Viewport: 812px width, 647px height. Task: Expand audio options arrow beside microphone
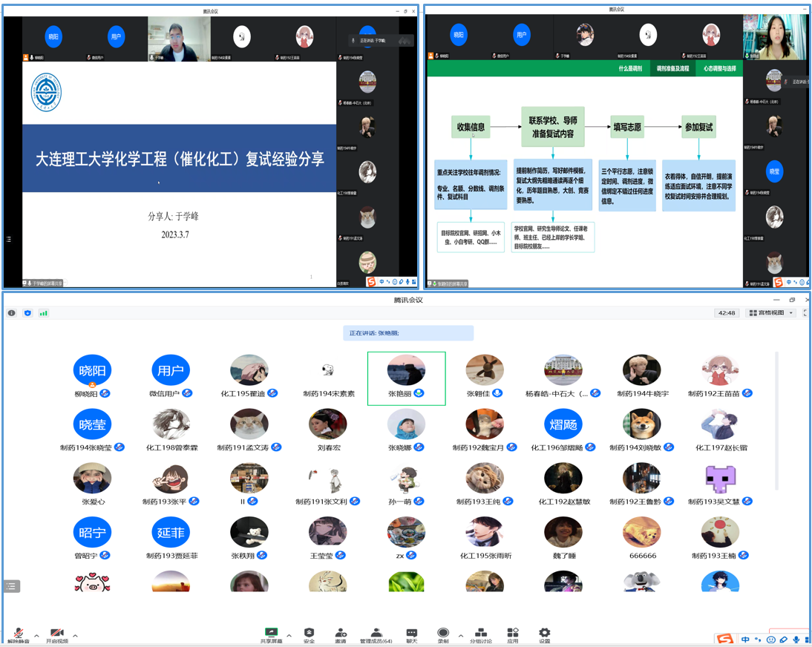point(36,636)
